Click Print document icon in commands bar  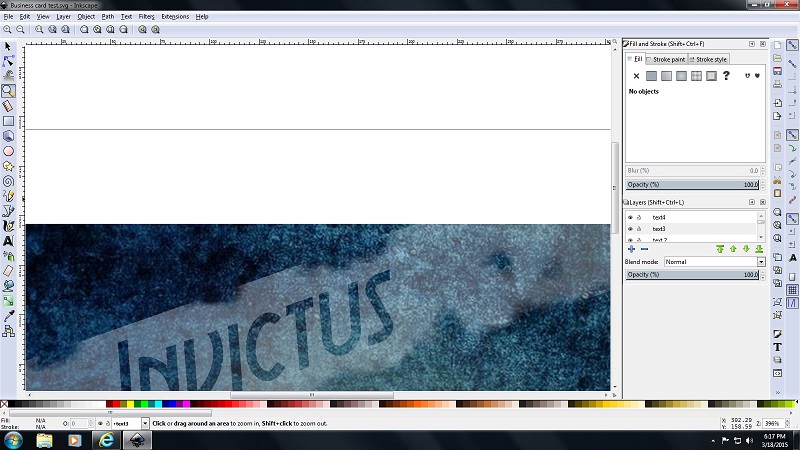click(x=777, y=84)
